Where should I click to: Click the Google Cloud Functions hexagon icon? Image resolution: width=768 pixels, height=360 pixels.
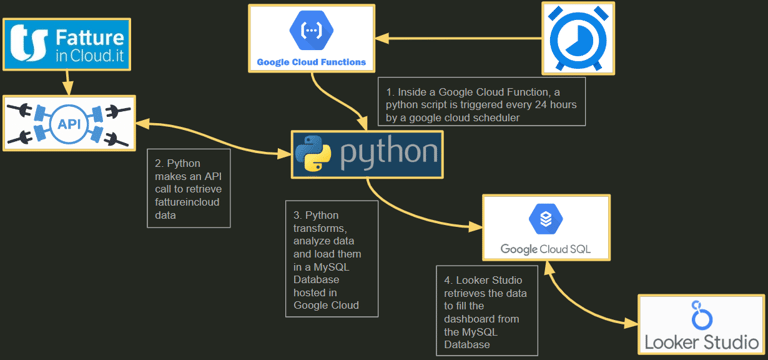coord(311,31)
